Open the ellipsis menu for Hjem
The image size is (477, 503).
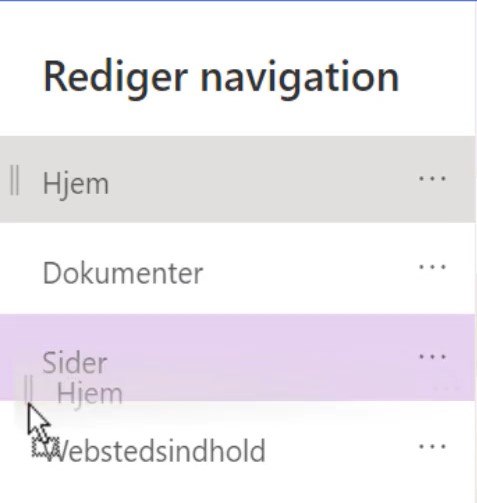tap(432, 179)
